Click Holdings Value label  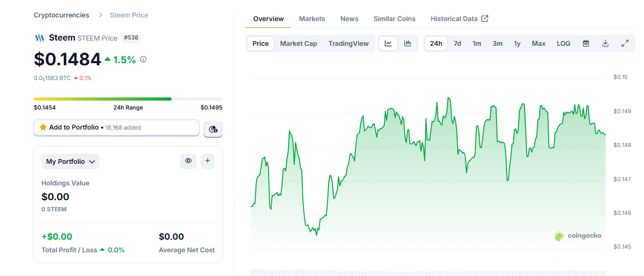point(65,183)
